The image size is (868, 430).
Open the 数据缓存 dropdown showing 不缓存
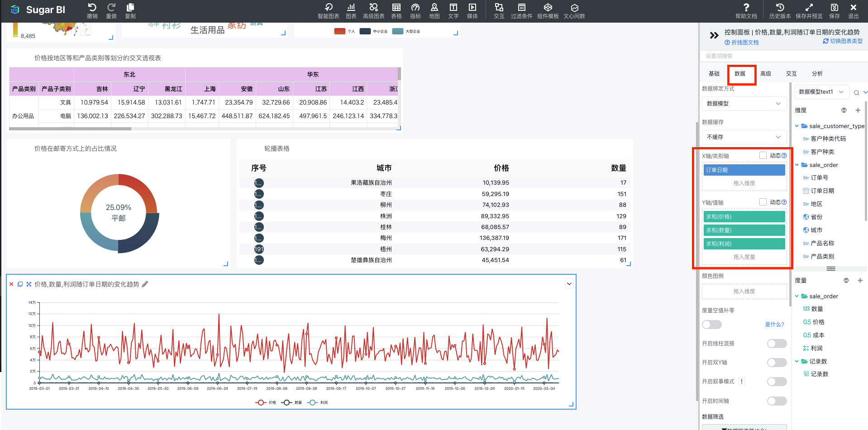(744, 137)
